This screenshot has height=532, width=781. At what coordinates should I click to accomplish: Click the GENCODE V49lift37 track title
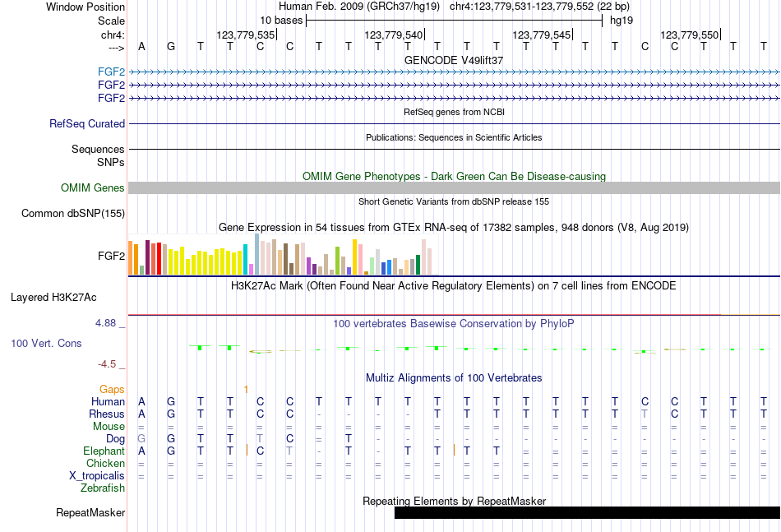click(454, 60)
